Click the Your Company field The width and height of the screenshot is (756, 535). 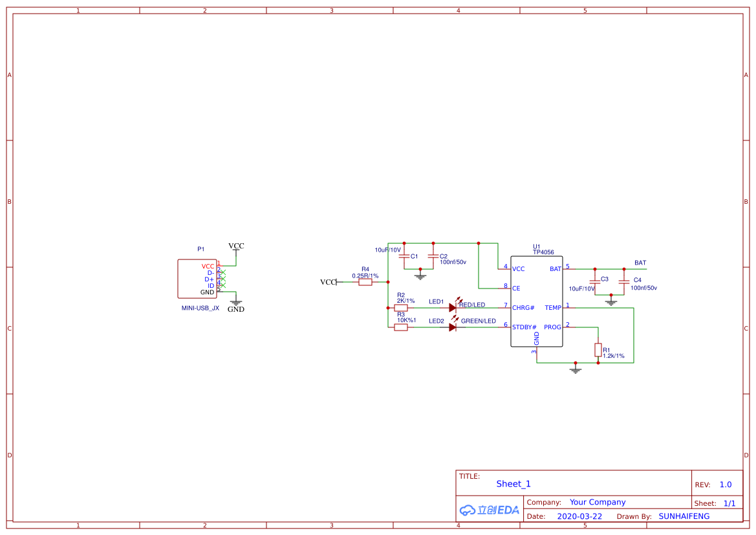tap(598, 502)
